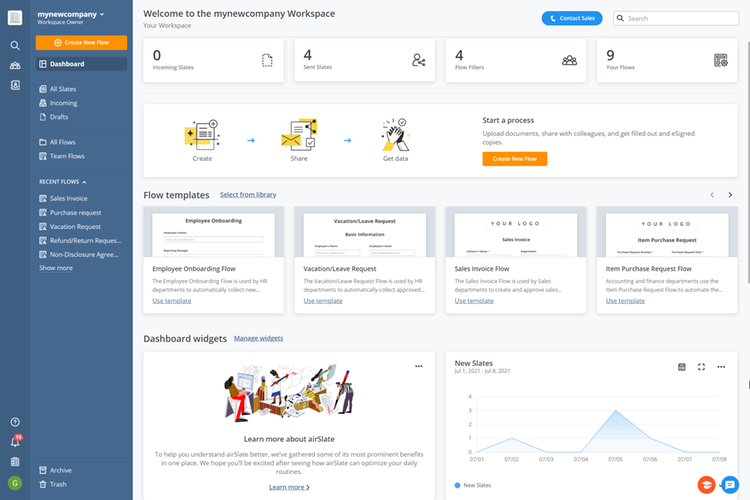The height and width of the screenshot is (500, 750).
Task: Open Select from library link
Action: pyautogui.click(x=248, y=195)
